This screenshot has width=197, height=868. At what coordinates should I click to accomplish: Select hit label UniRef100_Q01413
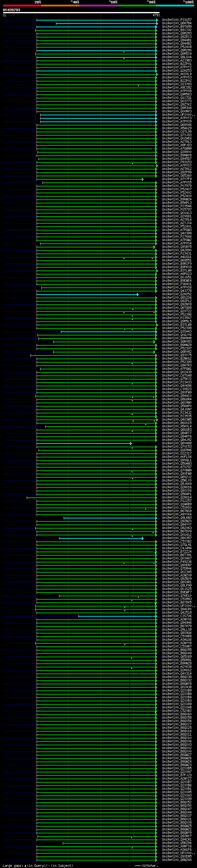click(176, 213)
